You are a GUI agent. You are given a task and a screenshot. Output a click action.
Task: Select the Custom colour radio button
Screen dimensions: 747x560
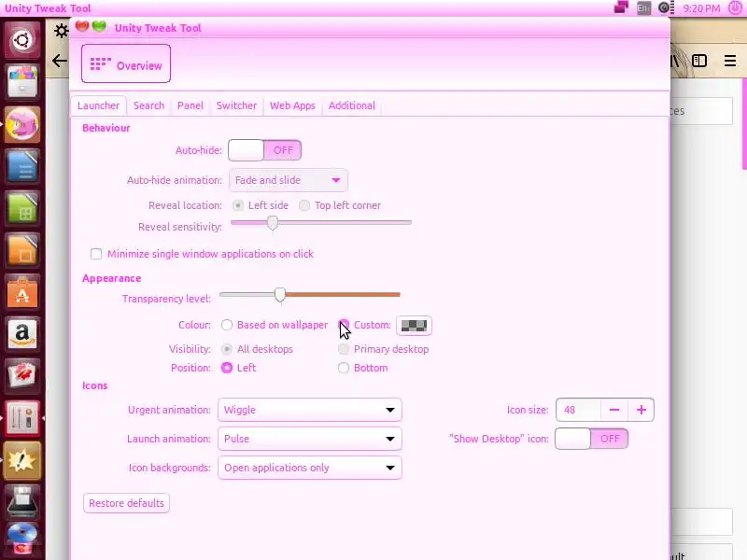point(344,325)
